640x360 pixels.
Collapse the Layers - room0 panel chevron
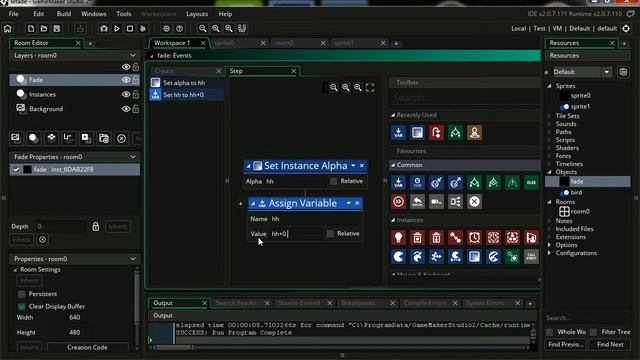(133, 55)
